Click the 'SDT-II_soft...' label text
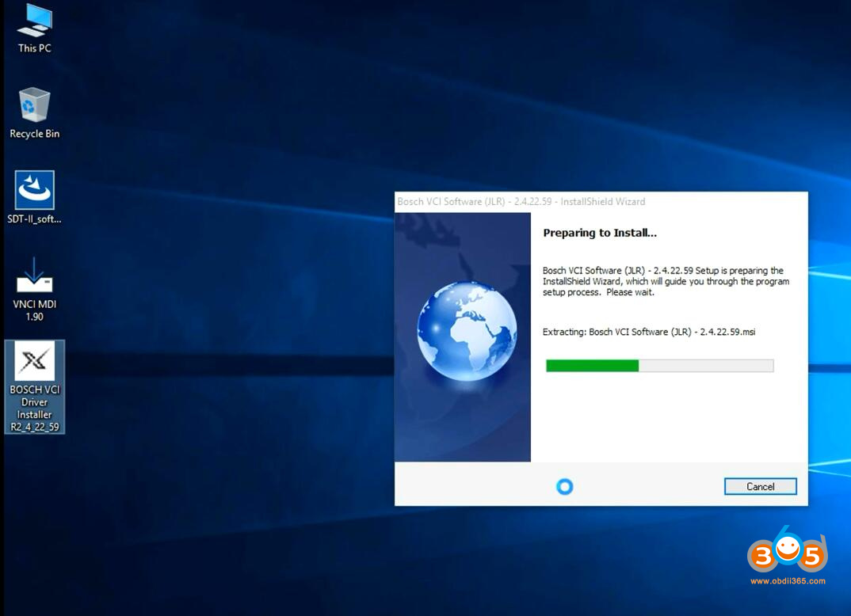Screen dimensions: 851x616 click(34, 219)
